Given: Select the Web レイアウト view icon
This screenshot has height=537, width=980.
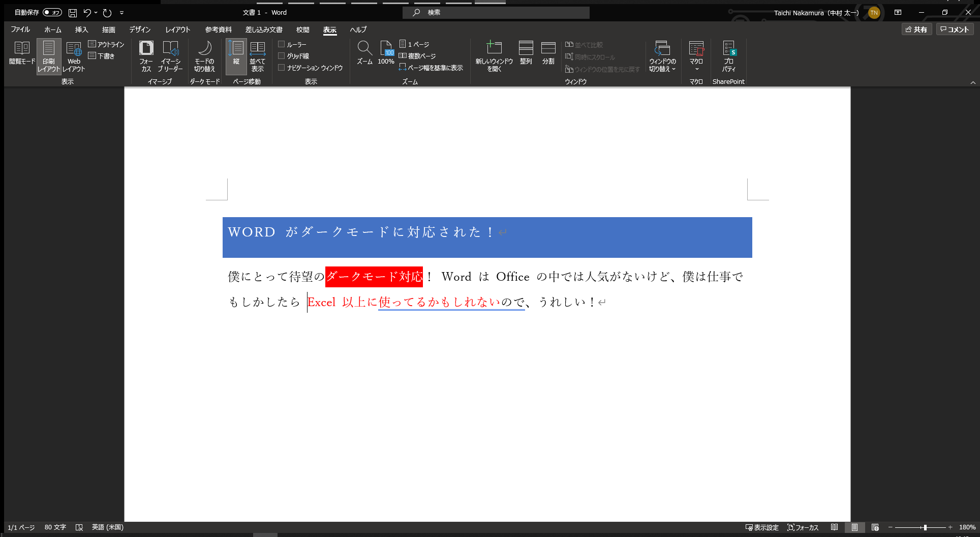Looking at the screenshot, I should (x=74, y=49).
